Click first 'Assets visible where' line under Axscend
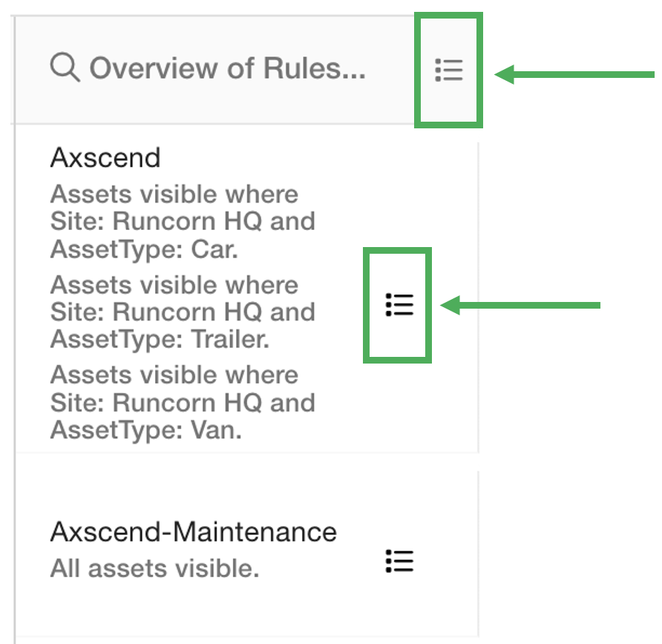 pos(174,194)
